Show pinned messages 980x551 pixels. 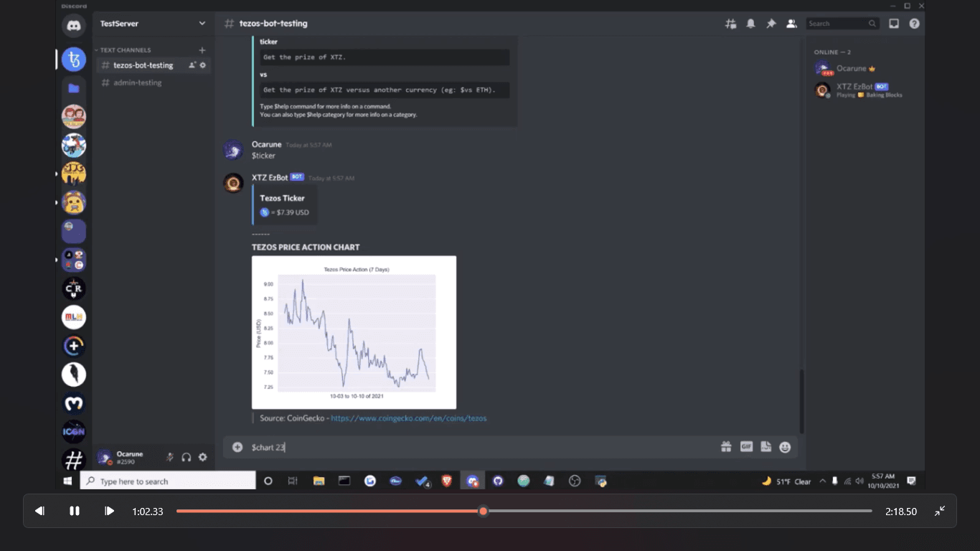tap(771, 24)
